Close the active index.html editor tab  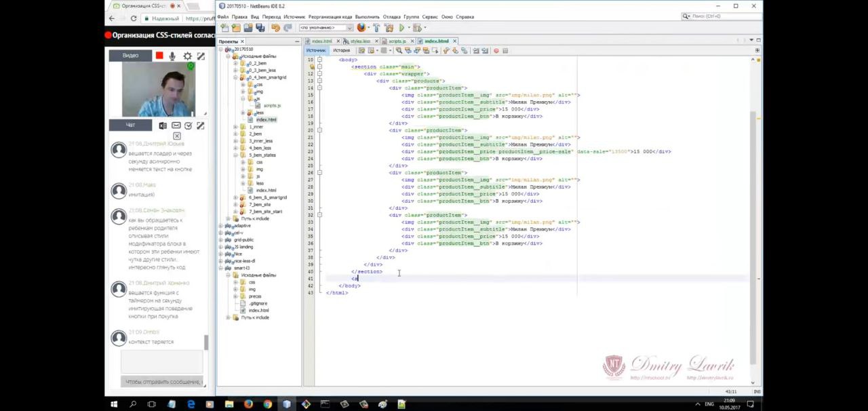pos(454,41)
